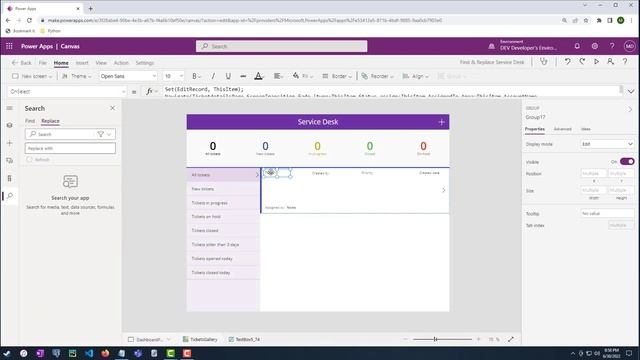Open the bold font weight dropdown
640x360 pixels.
tap(196, 76)
